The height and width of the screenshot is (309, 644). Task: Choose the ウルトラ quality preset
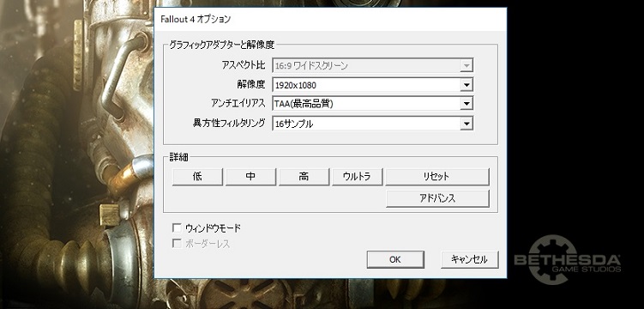click(358, 177)
